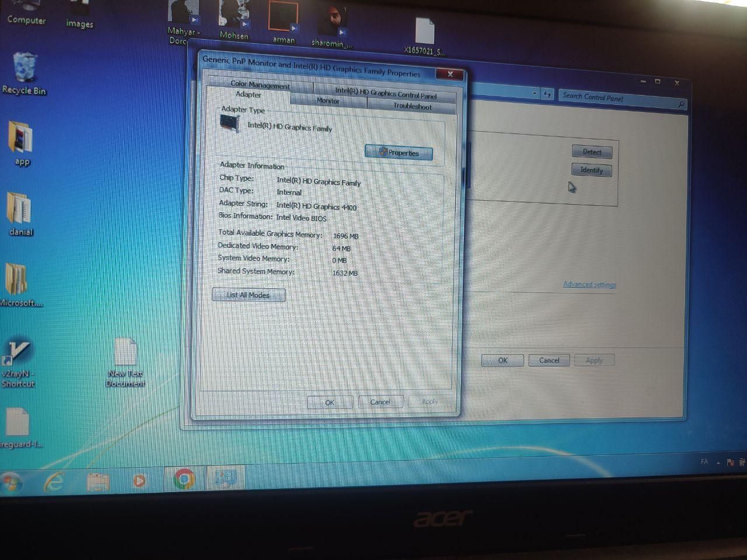This screenshot has height=560, width=747.
Task: Launch Internet Explorer from taskbar
Action: tap(54, 482)
